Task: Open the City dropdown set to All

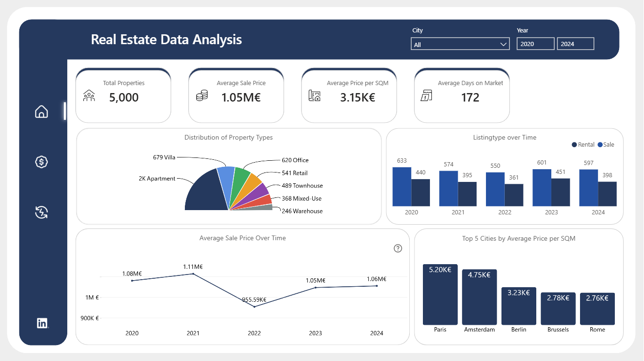Action: (460, 44)
